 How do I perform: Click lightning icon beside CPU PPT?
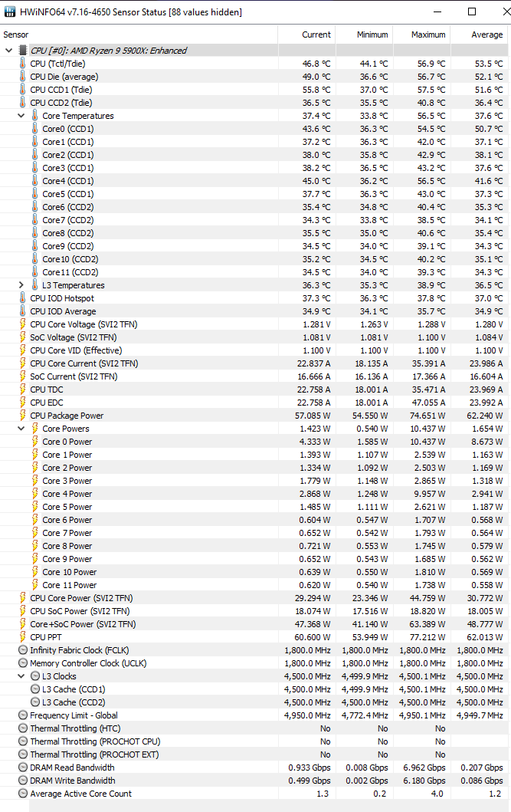[22, 637]
